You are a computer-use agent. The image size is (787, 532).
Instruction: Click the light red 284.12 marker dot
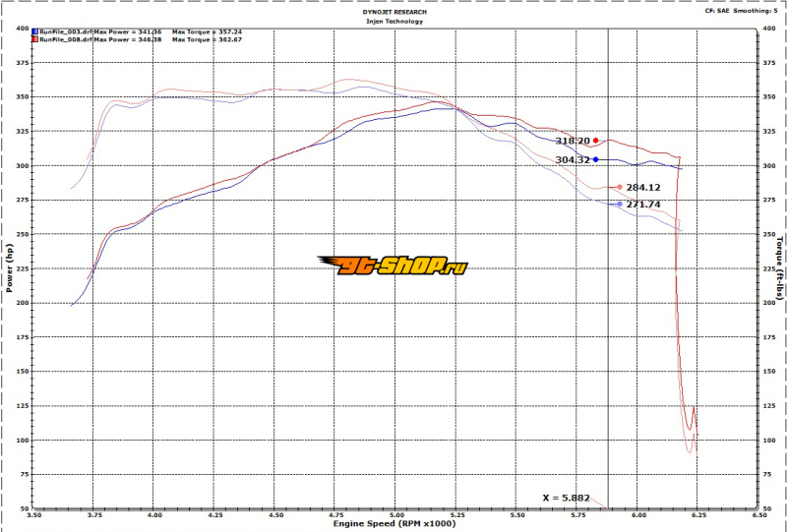point(620,187)
